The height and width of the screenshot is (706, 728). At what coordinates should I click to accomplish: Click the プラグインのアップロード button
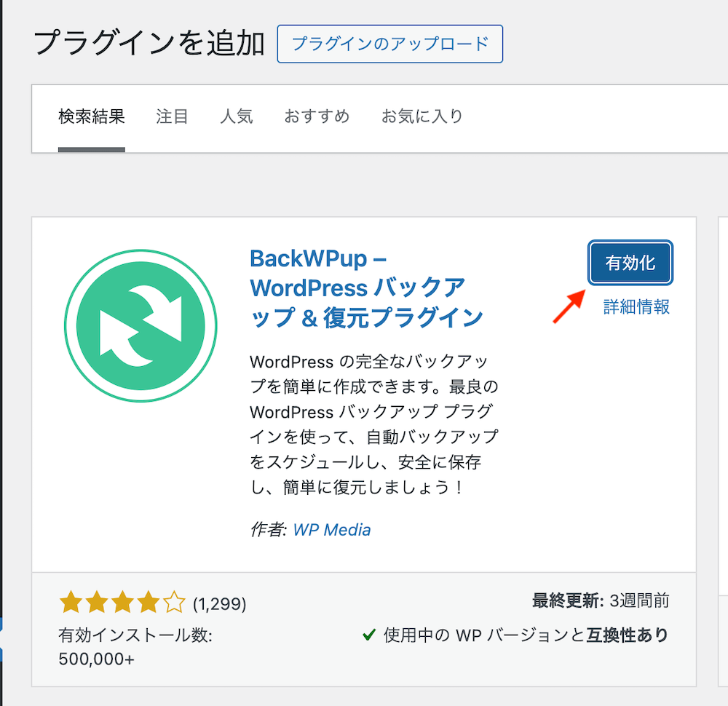pos(390,44)
